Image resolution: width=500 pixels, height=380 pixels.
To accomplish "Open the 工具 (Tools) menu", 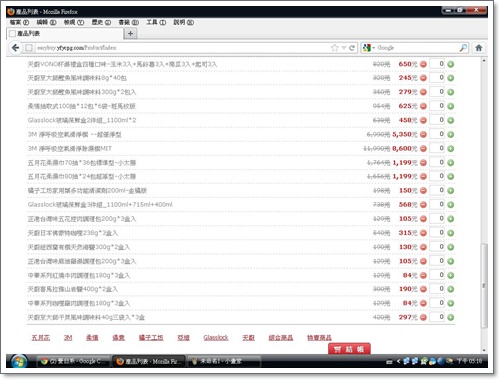I will click(156, 22).
